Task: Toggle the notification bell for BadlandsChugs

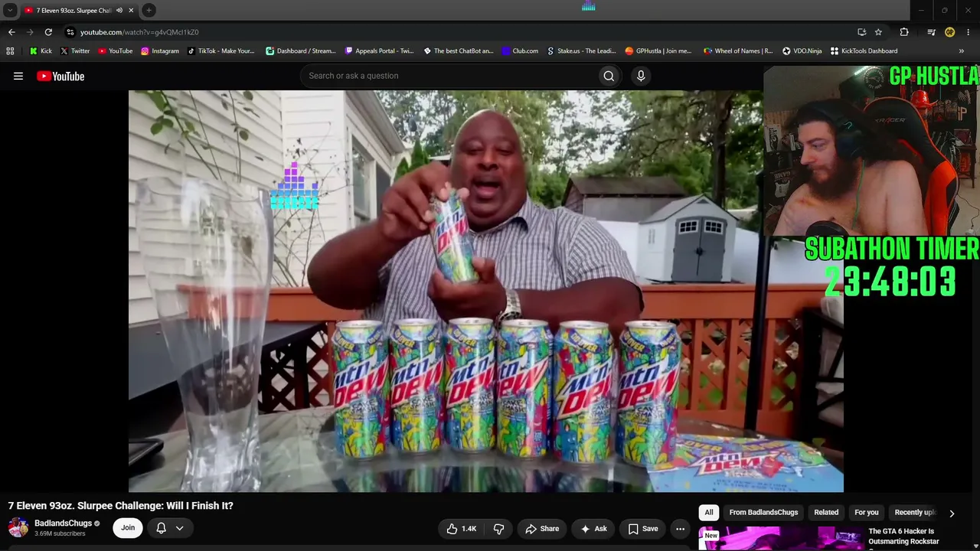Action: click(162, 528)
